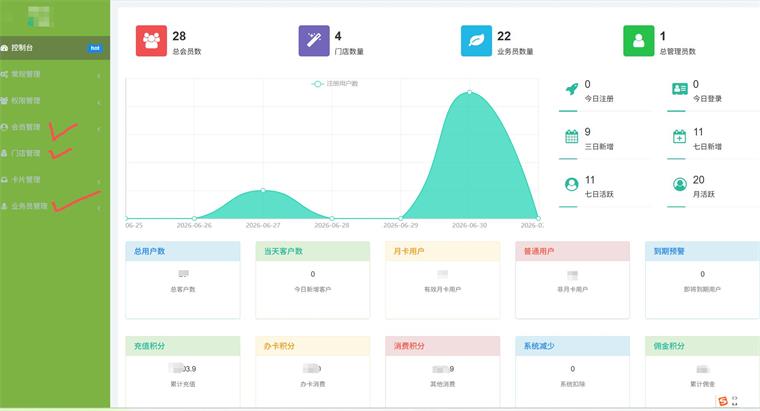Click the 2026-06-26 axis date label
The height and width of the screenshot is (411, 760).
(x=194, y=225)
